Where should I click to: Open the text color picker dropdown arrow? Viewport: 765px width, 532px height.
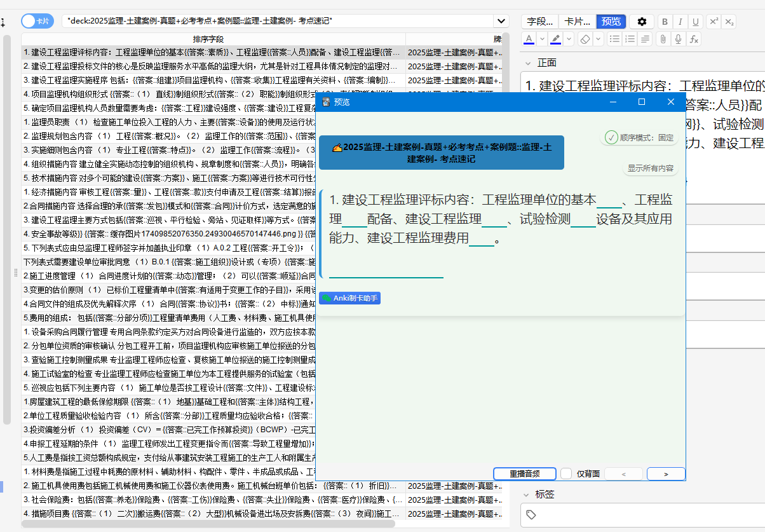tap(542, 39)
